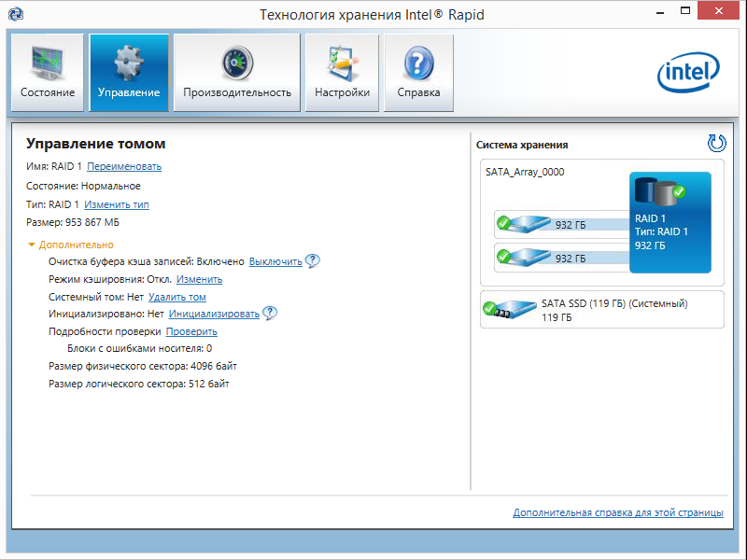Click logical sector size 512 байт text
Viewport: 747px width, 560px height.
pyautogui.click(x=139, y=384)
